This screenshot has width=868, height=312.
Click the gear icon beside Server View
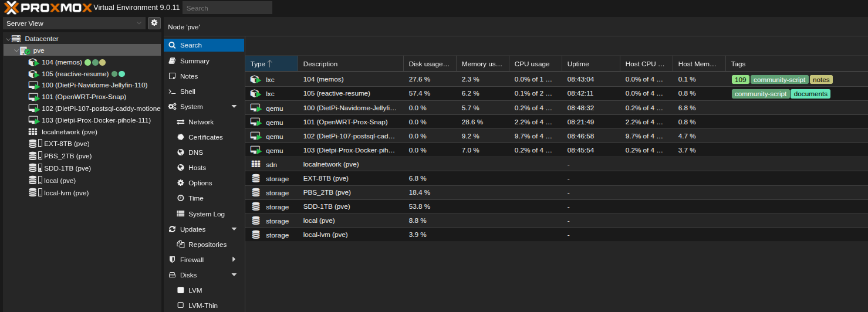154,23
